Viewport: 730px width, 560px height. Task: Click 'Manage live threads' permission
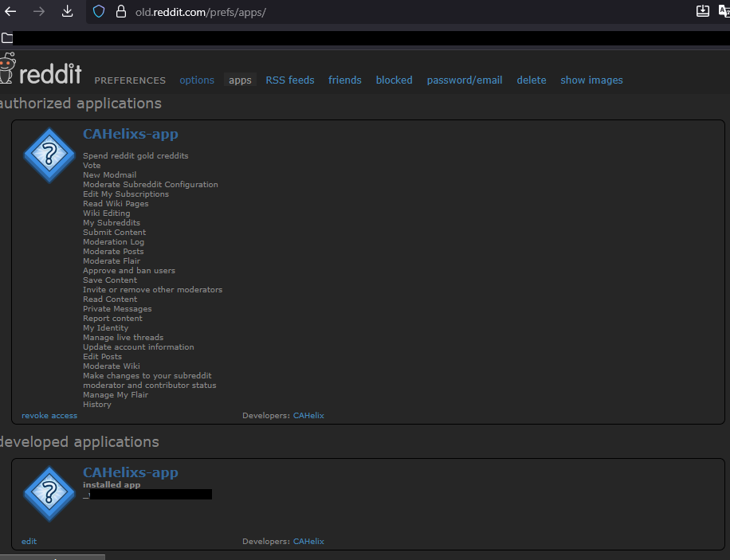click(123, 338)
